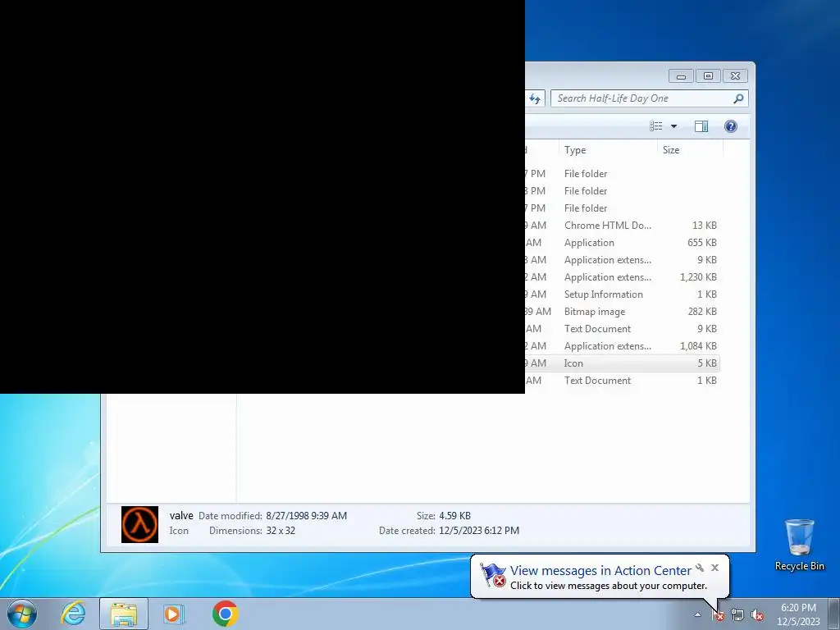The width and height of the screenshot is (840, 630).
Task: Show hidden tray icons arrow
Action: click(697, 615)
